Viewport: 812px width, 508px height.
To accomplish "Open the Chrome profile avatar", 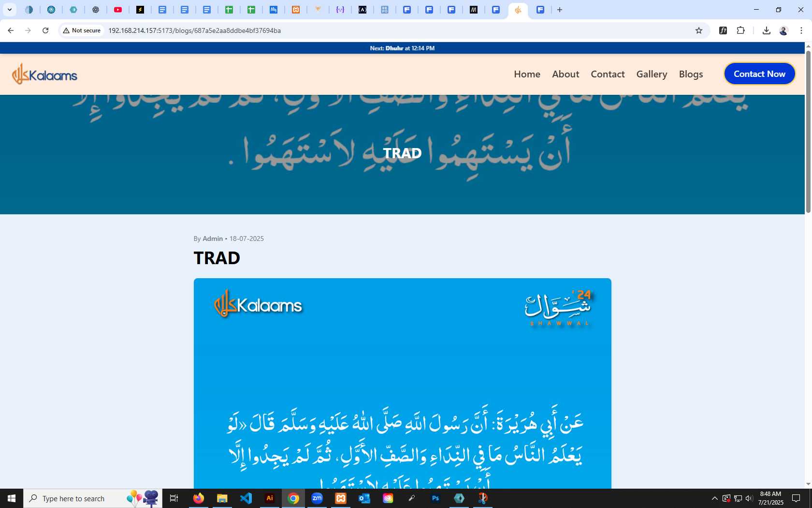I will pyautogui.click(x=783, y=30).
